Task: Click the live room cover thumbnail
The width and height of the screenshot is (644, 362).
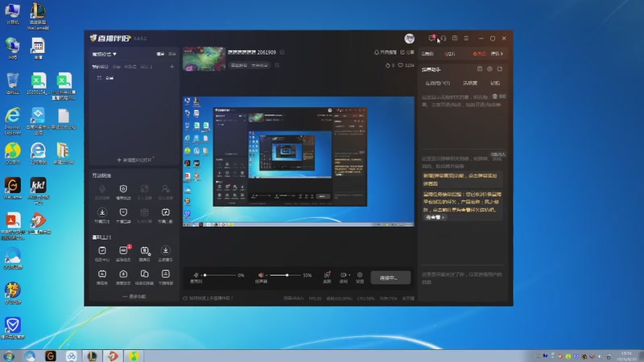Action: click(204, 59)
